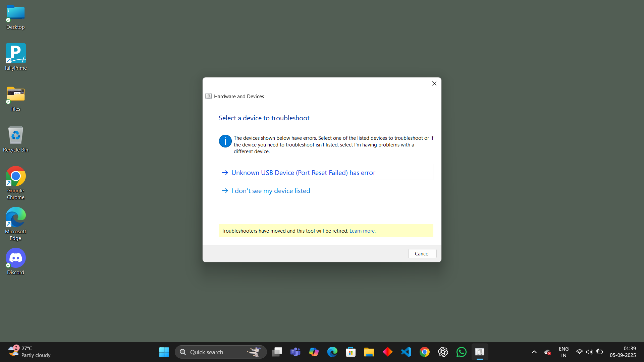Open Microsoft Store taskbar icon
The image size is (644, 362).
click(x=351, y=352)
